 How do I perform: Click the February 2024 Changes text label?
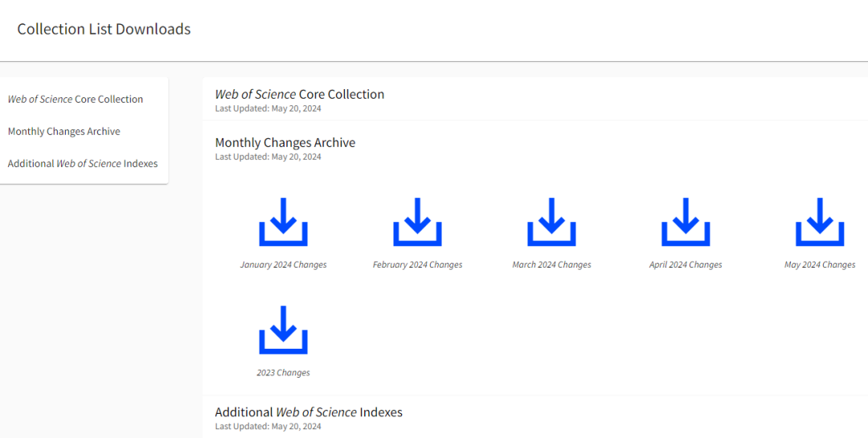pos(417,265)
